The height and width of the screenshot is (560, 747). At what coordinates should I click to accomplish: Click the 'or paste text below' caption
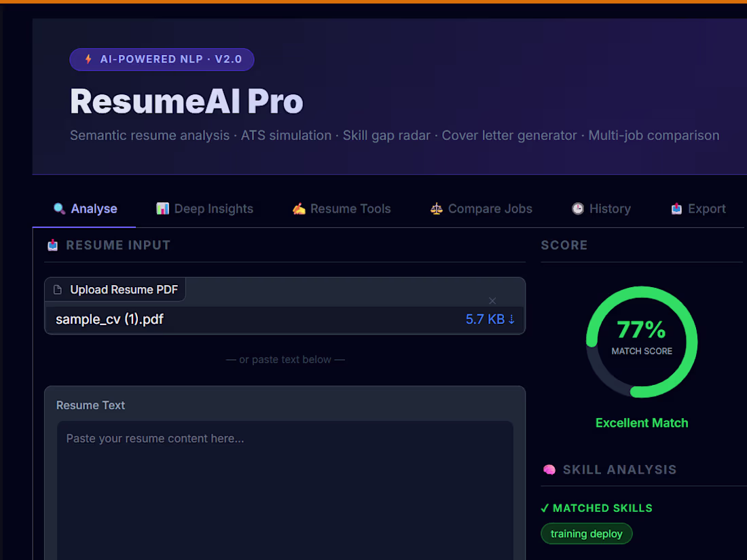point(285,360)
